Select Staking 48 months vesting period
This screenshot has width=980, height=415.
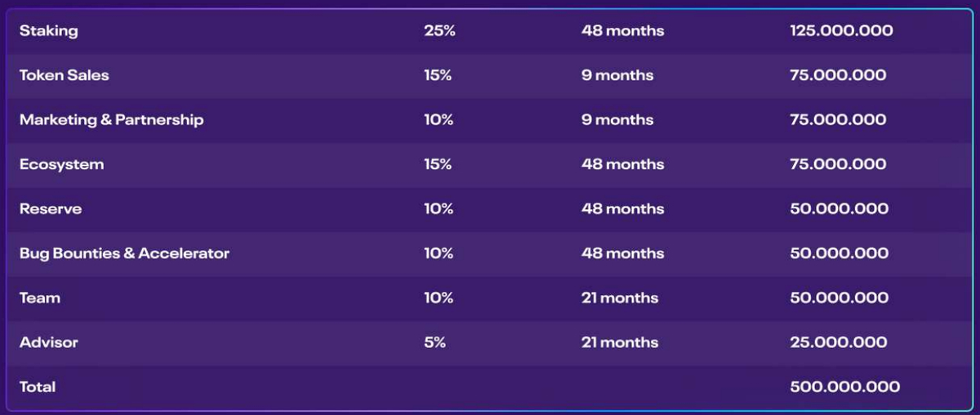click(622, 31)
